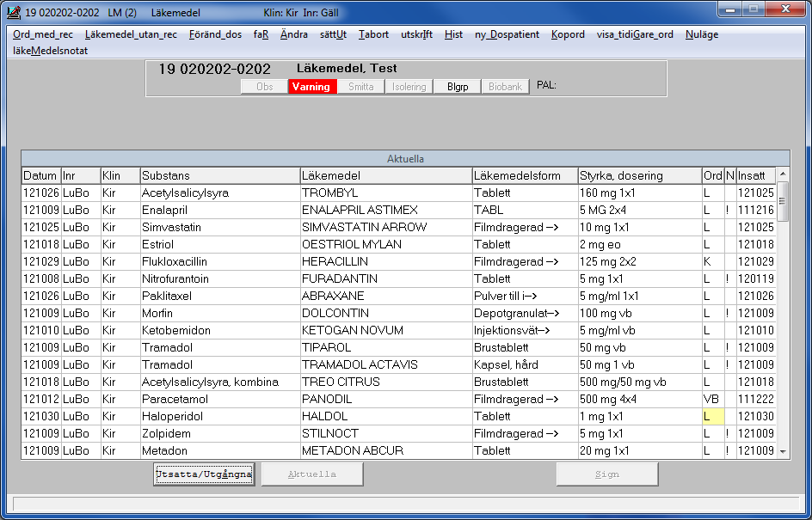Click the Datum column header

41,175
